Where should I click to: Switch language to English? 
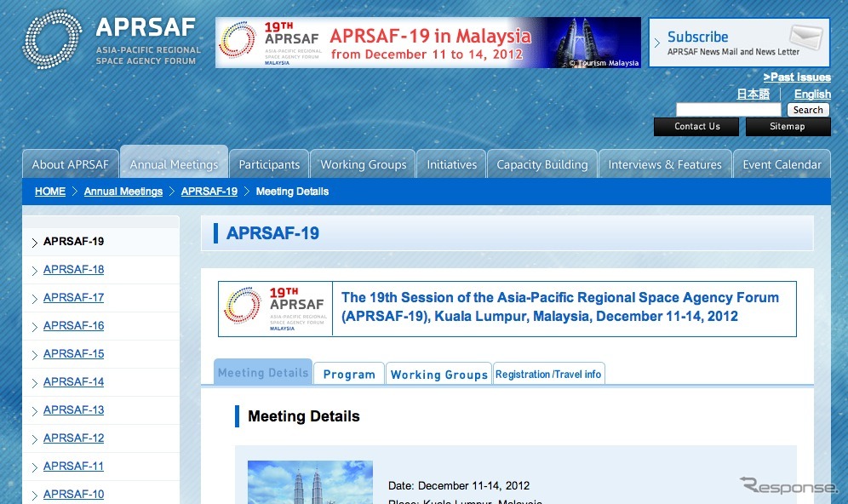(812, 94)
